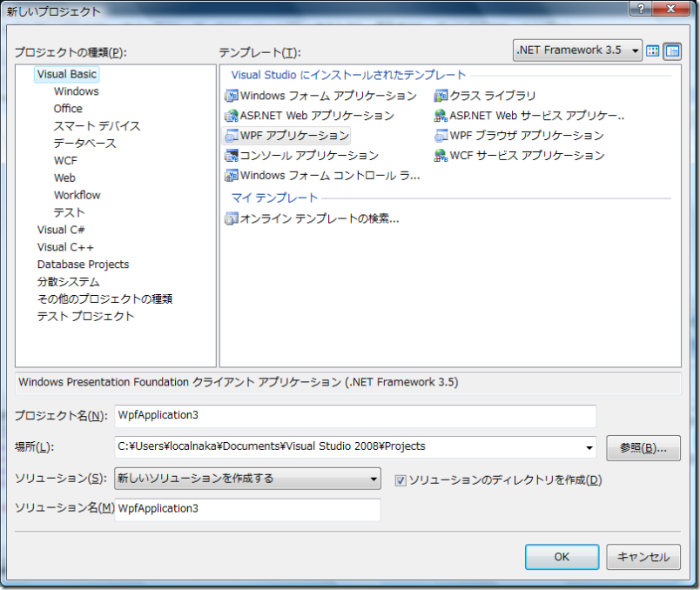Open the ソリューション combo box
700x590 pixels.
pos(247,479)
